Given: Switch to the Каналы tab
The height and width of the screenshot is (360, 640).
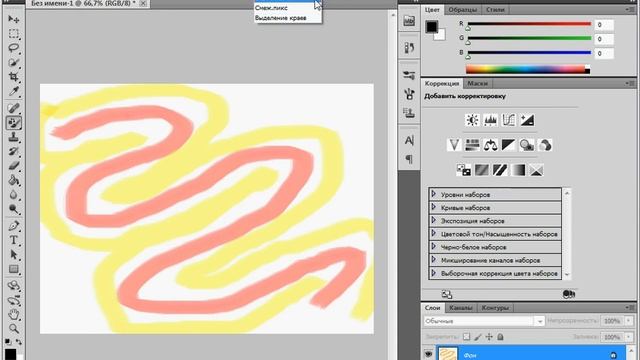Looking at the screenshot, I should [460, 307].
